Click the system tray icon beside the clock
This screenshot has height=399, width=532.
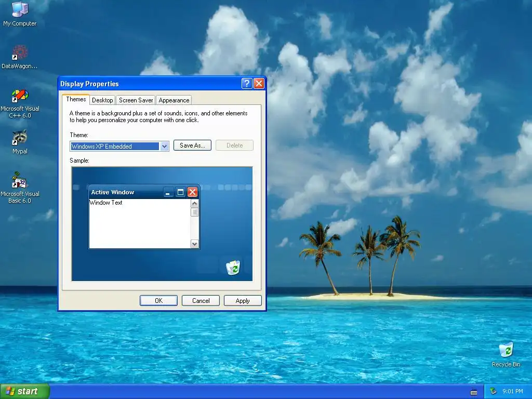click(493, 392)
